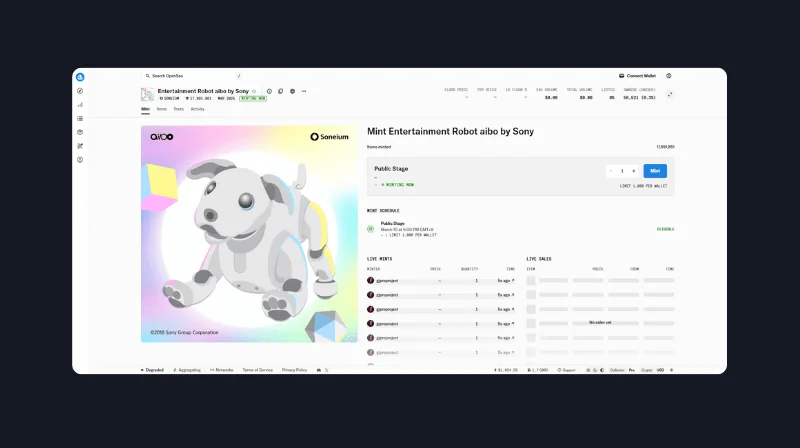Click the ETH price ticker in footer

click(506, 370)
